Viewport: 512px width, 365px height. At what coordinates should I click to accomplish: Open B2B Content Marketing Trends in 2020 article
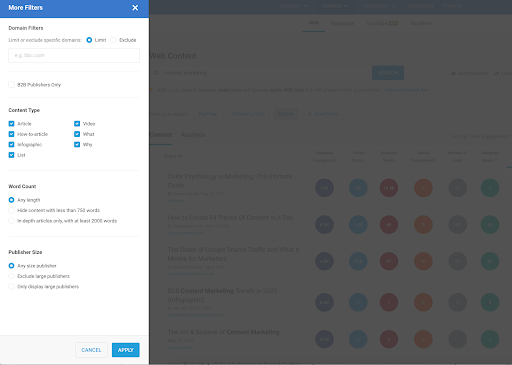tap(222, 295)
